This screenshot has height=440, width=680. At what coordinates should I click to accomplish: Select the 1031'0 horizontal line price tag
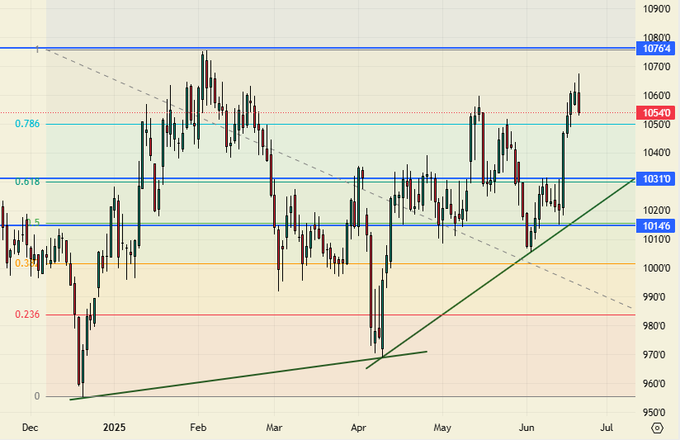[x=657, y=179]
